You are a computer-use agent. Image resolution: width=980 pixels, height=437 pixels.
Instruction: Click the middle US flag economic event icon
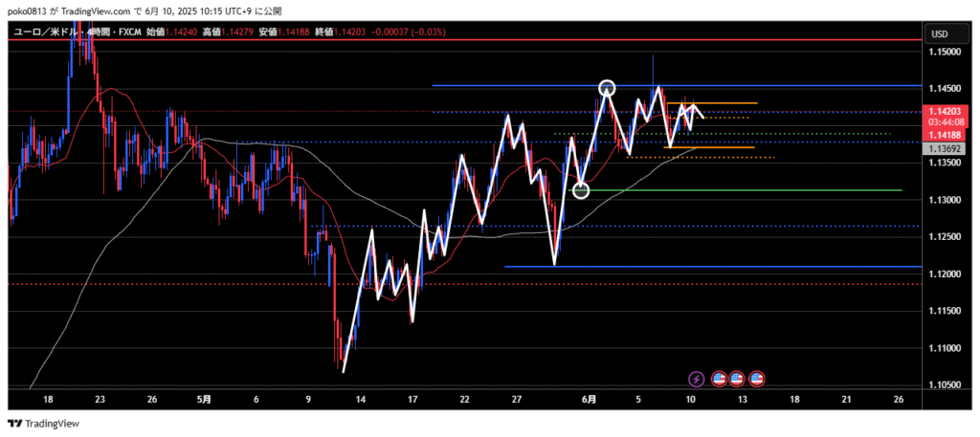pos(737,379)
